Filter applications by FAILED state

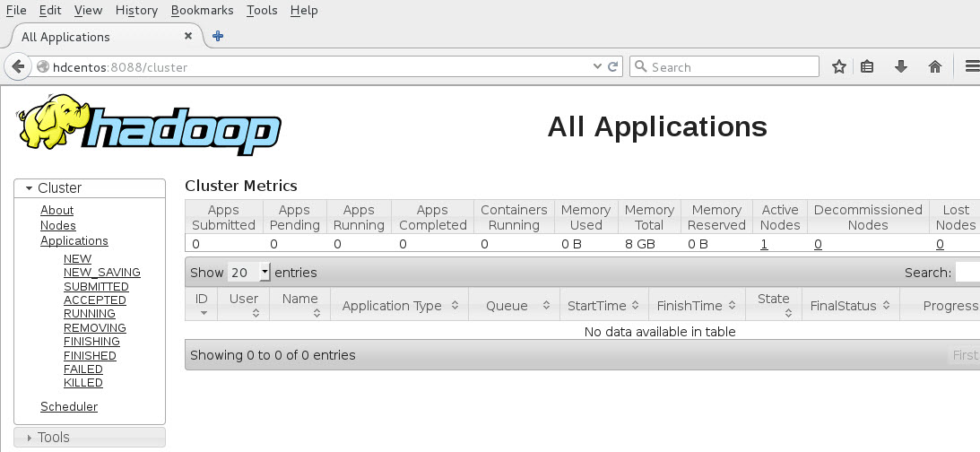tap(83, 369)
